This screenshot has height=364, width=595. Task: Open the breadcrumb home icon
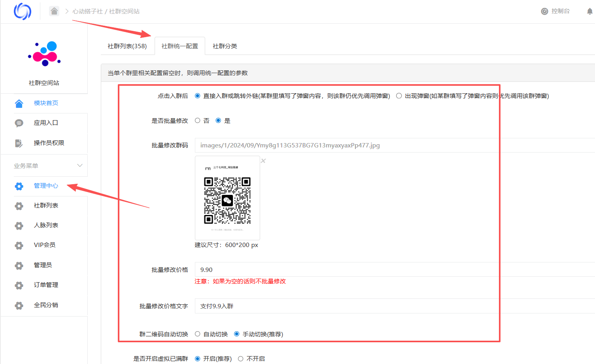[x=54, y=11]
